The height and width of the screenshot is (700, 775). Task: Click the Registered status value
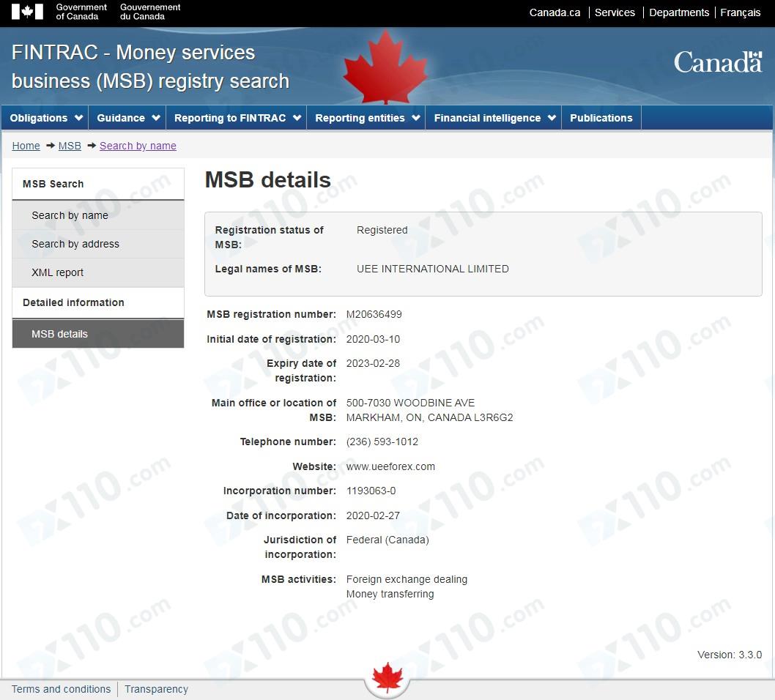click(382, 230)
